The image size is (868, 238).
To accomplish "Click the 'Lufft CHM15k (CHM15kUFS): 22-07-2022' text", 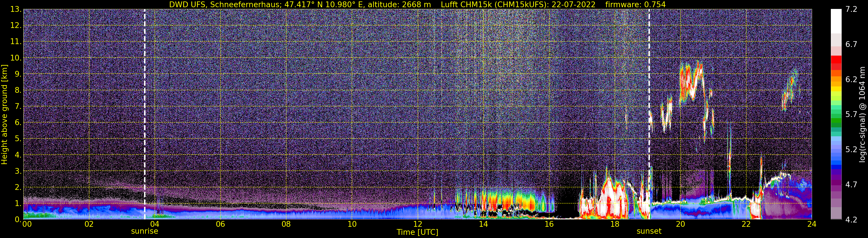I will pyautogui.click(x=518, y=4).
